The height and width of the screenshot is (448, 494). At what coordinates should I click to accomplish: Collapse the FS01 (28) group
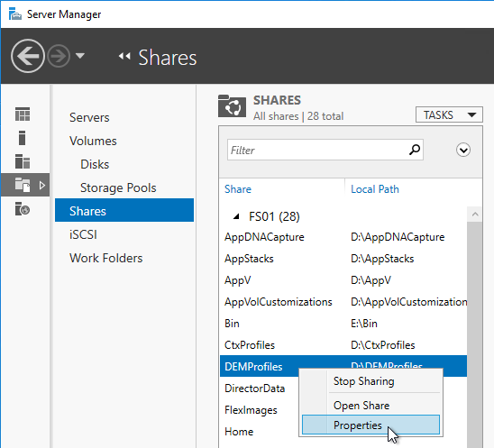[236, 216]
